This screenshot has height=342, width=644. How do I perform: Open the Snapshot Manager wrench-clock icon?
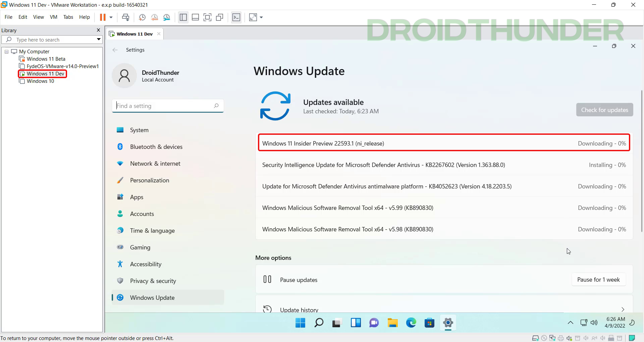point(167,17)
